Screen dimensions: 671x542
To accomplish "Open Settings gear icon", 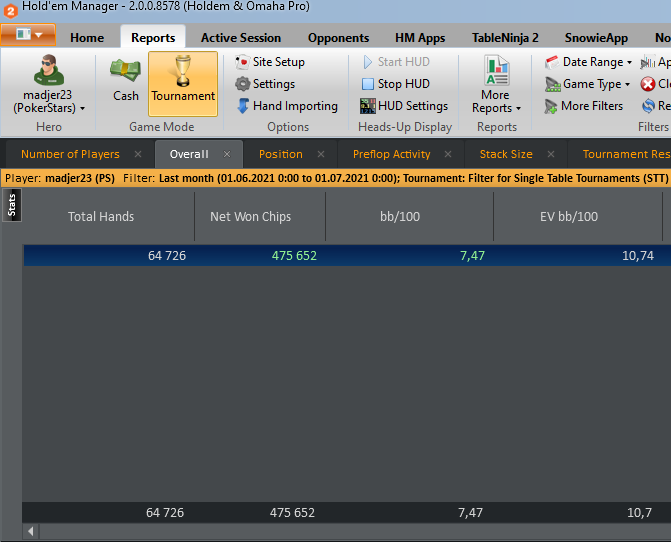I will 242,84.
